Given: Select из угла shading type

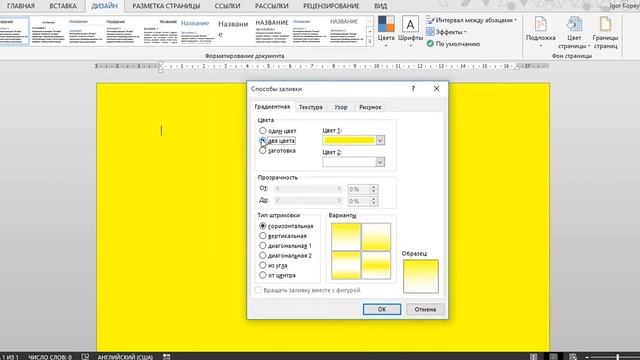Looking at the screenshot, I should (262, 265).
